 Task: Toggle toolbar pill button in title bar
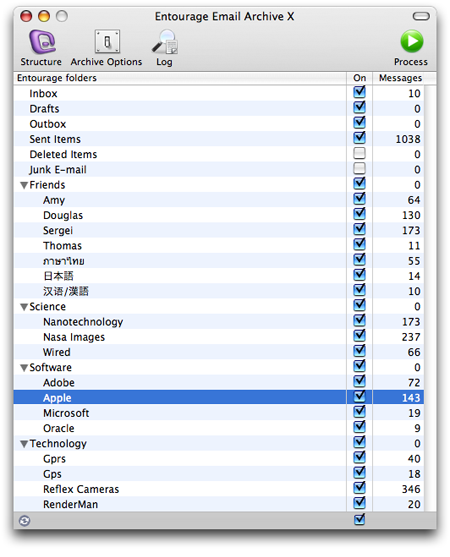tap(421, 16)
